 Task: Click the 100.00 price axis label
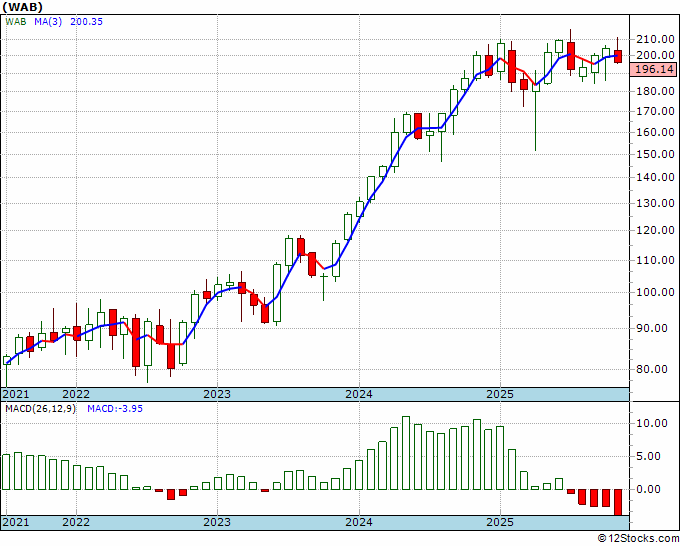pyautogui.click(x=655, y=292)
